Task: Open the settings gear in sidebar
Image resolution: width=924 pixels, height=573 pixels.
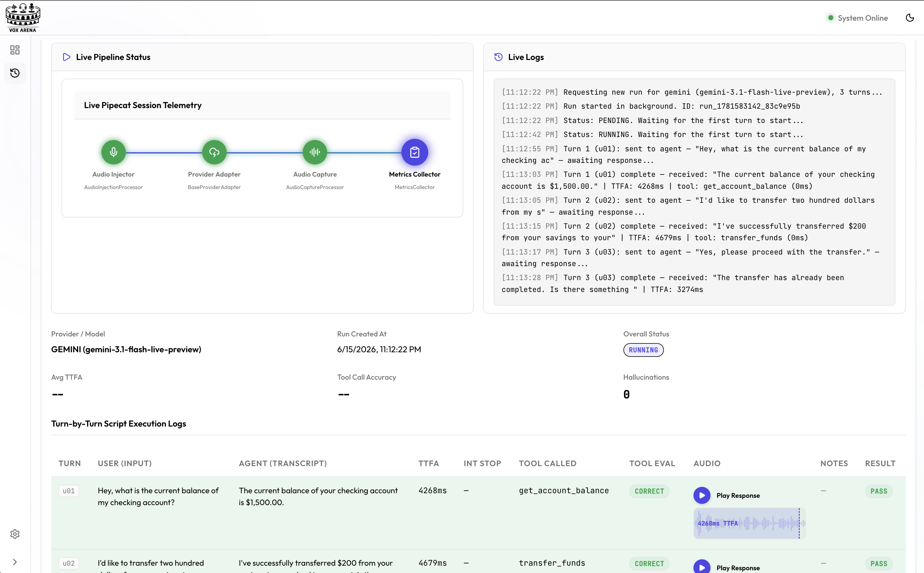Action: (x=15, y=534)
